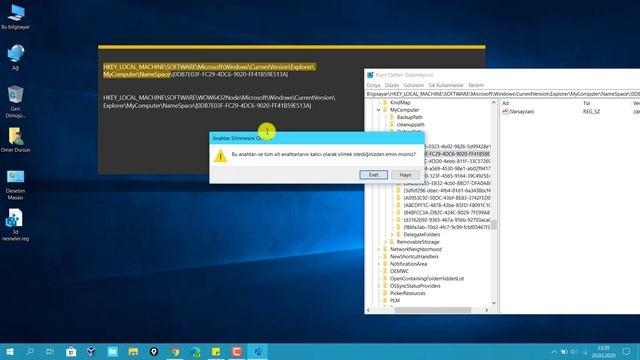Viewport: 640px width, 360px height.
Task: Open the Görünüm menu in Registry Editor
Action: coord(413,85)
